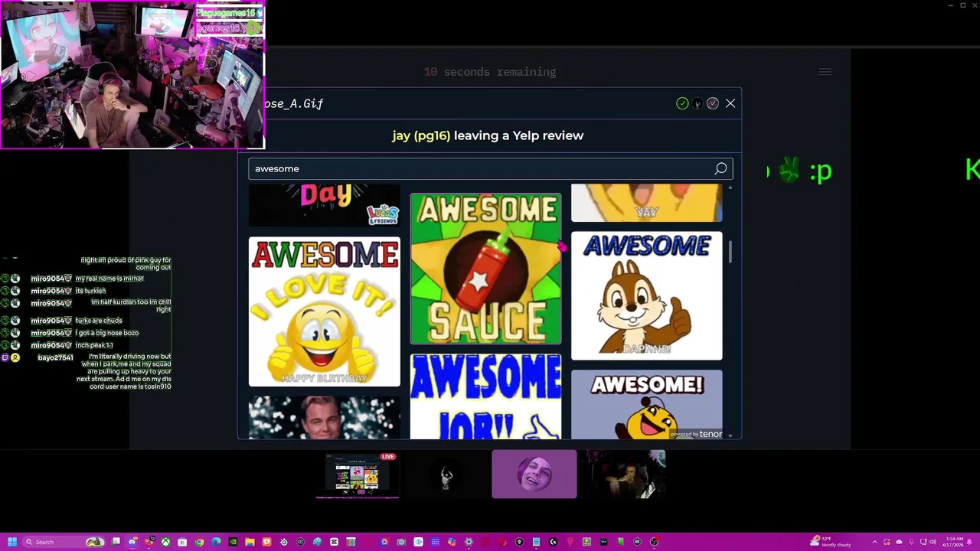The width and height of the screenshot is (980, 551).
Task: Open File Explorer from the taskbar
Action: (x=250, y=542)
